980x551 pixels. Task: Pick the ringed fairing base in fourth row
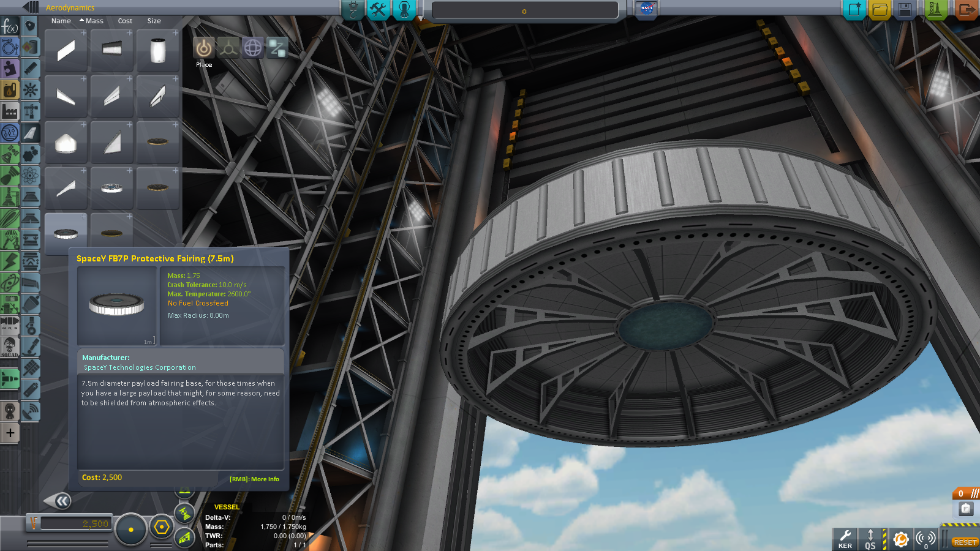coord(111,189)
